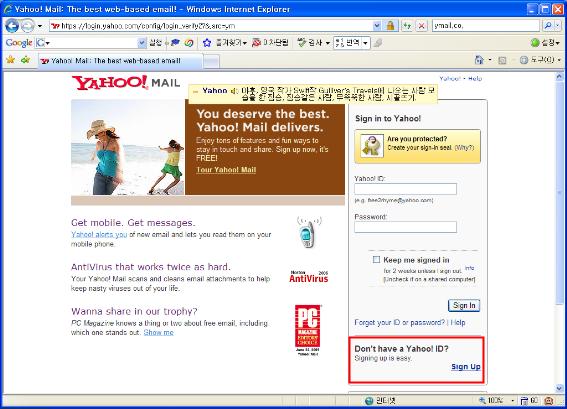This screenshot has width=567, height=409.
Task: Click the Help link at page top right
Action: click(x=475, y=78)
